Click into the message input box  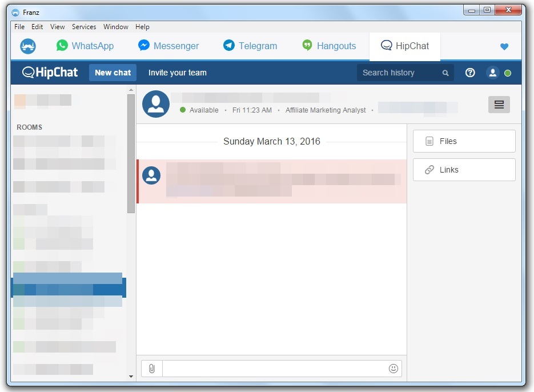point(275,369)
